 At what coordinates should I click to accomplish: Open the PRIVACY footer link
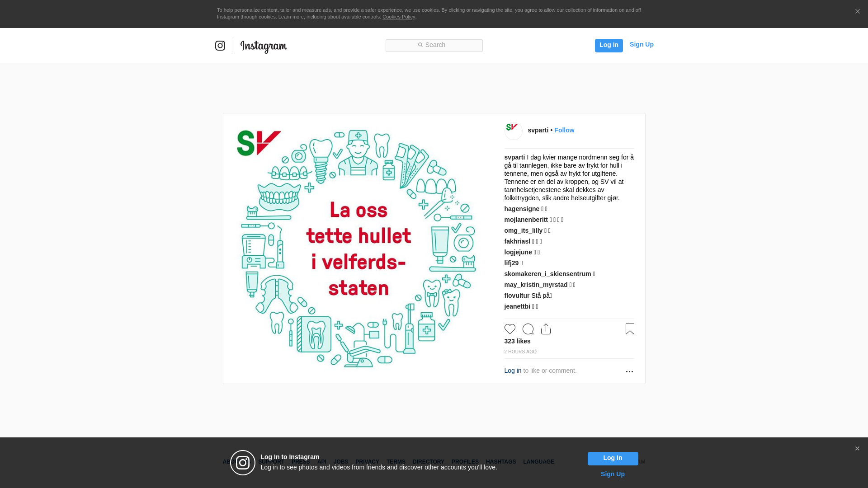tap(367, 462)
